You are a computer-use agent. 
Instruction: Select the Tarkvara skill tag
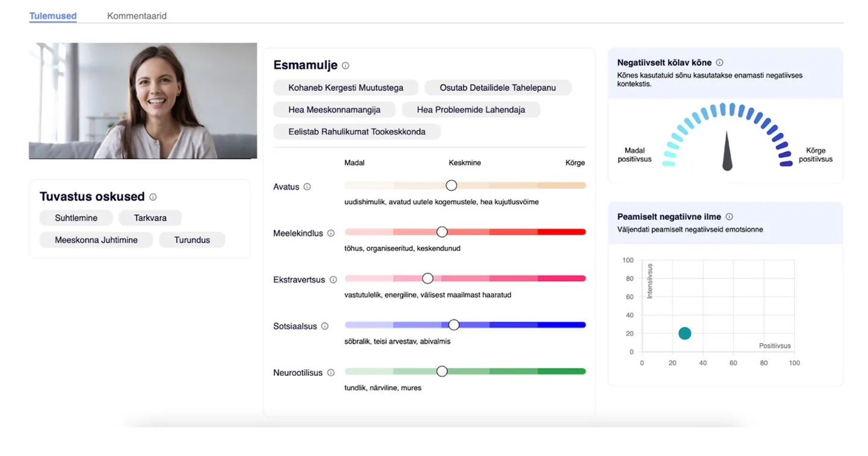pos(150,218)
